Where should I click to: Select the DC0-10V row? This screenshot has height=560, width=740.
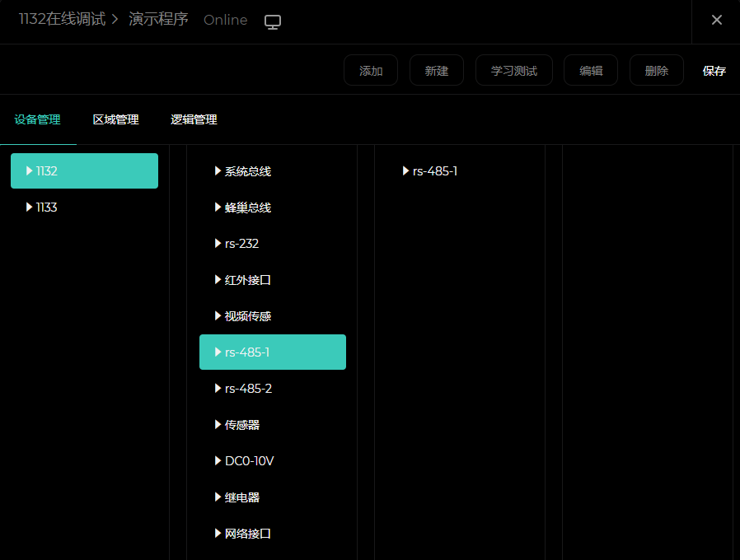pyautogui.click(x=273, y=461)
